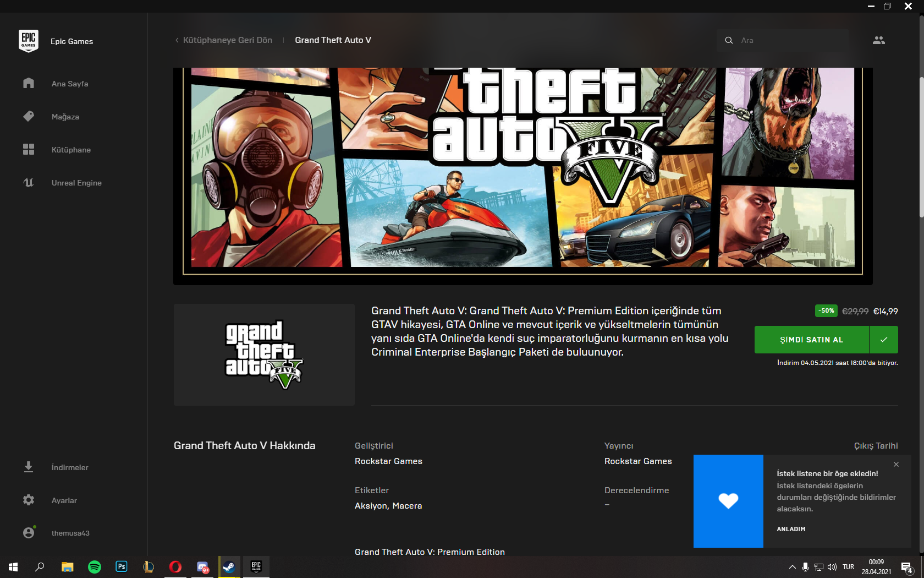Close the wishlist notification popup
Viewport: 924px width, 578px height.
(x=897, y=464)
